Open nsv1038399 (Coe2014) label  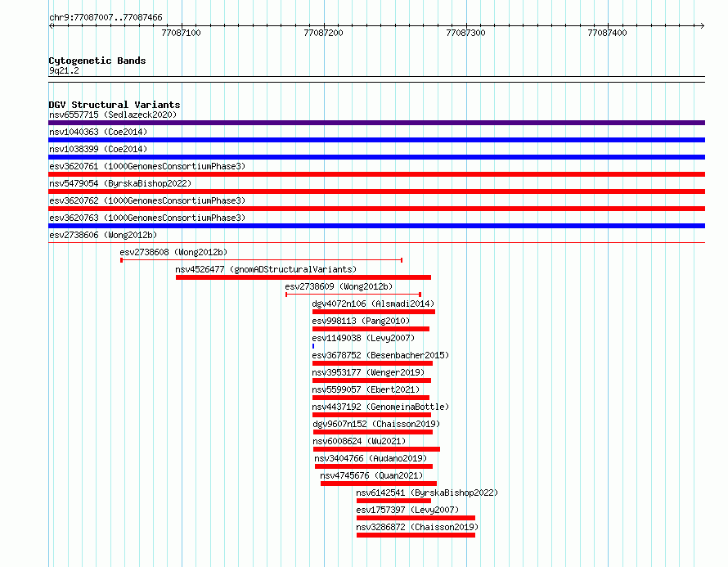click(x=98, y=149)
